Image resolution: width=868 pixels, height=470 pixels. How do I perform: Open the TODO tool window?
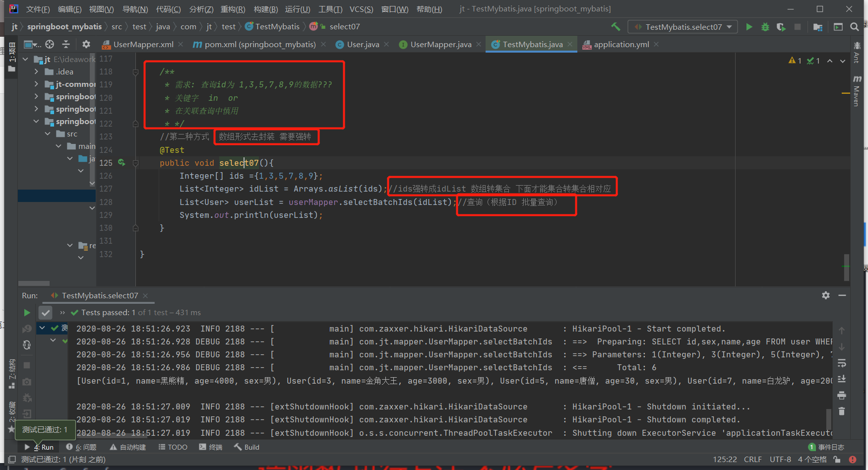173,447
